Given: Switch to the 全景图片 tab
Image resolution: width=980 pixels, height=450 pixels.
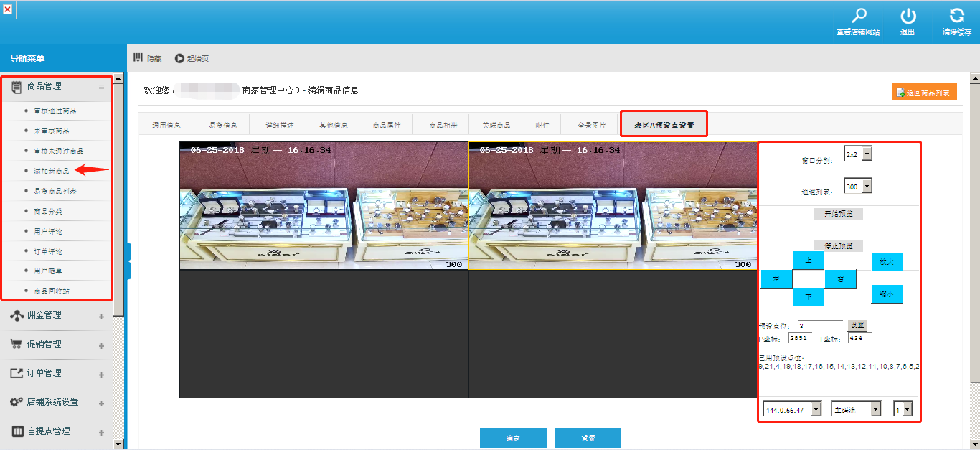Looking at the screenshot, I should click(591, 125).
